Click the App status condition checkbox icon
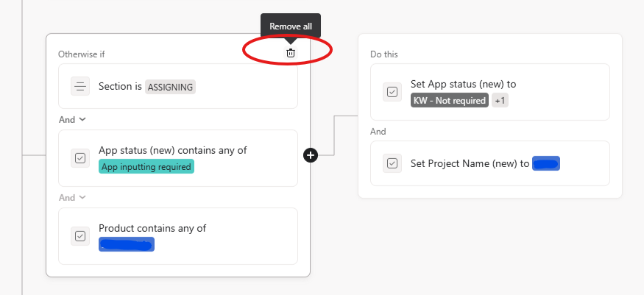This screenshot has height=295, width=644. [x=80, y=157]
